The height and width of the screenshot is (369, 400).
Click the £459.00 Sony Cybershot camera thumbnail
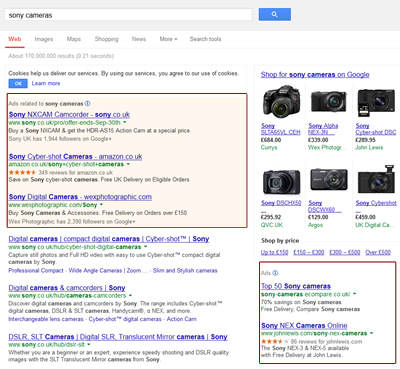pos(376,179)
